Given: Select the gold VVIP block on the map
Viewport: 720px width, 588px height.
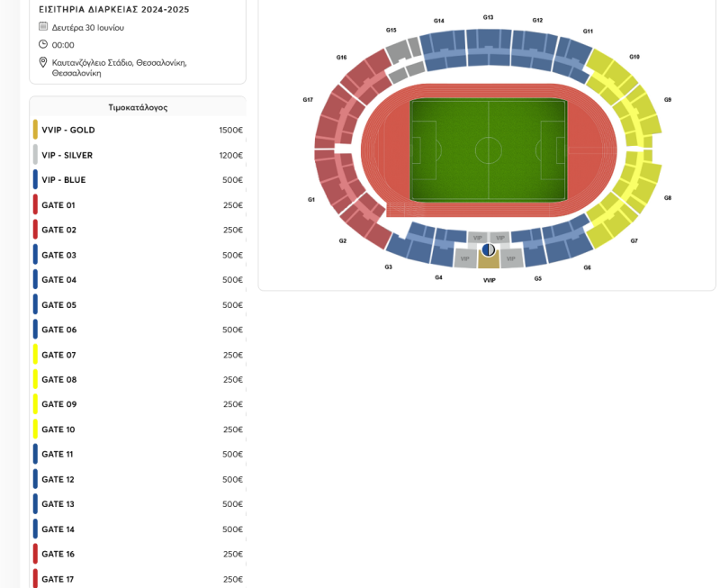Looking at the screenshot, I should tap(489, 261).
